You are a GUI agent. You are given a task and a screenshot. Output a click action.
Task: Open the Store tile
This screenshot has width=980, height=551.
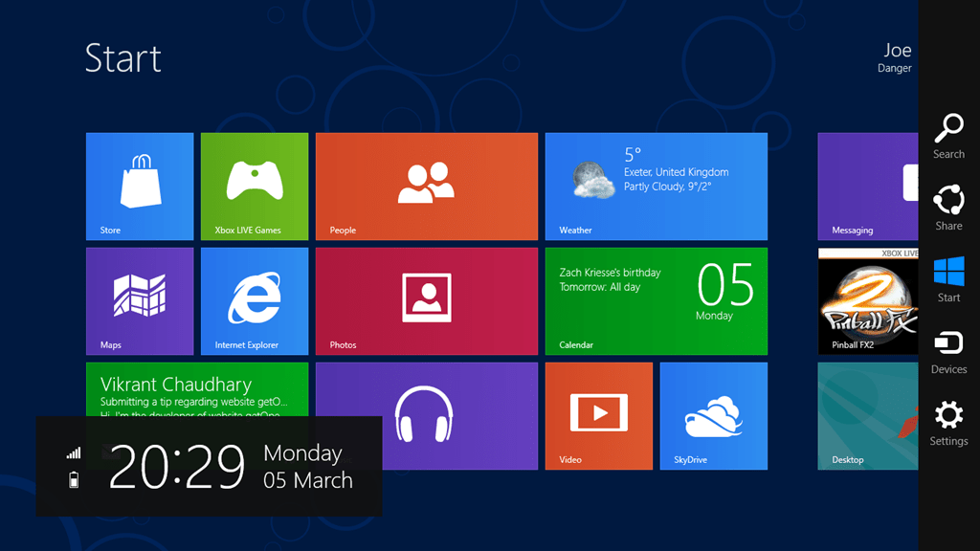140,187
